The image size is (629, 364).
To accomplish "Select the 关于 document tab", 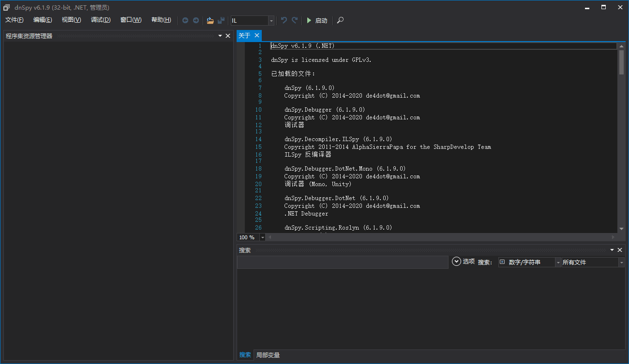I will coord(245,35).
